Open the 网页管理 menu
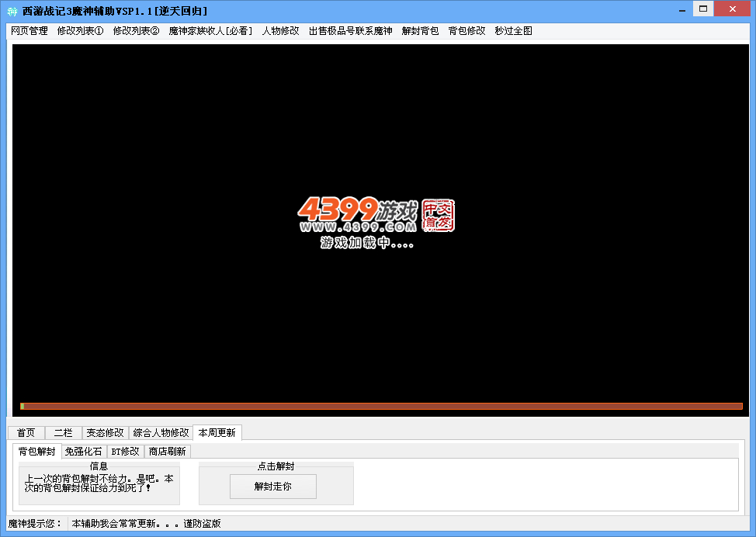This screenshot has height=537, width=756. [29, 31]
